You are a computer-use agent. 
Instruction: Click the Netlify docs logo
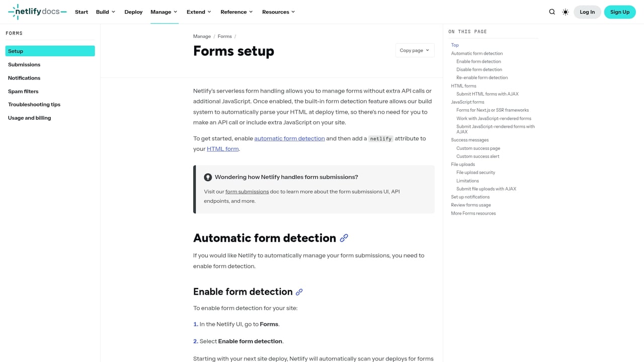coord(36,12)
